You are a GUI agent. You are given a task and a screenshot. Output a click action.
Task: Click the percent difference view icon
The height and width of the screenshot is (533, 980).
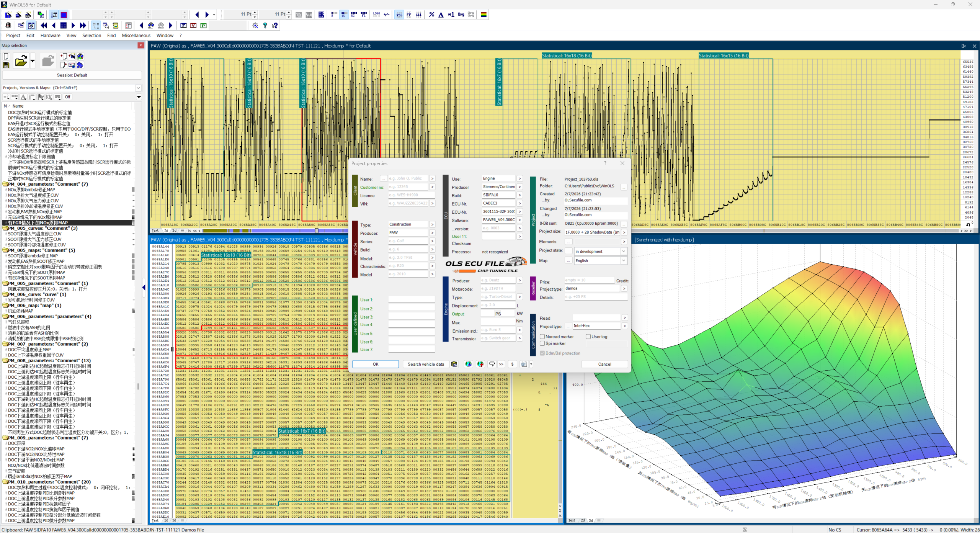pos(431,15)
